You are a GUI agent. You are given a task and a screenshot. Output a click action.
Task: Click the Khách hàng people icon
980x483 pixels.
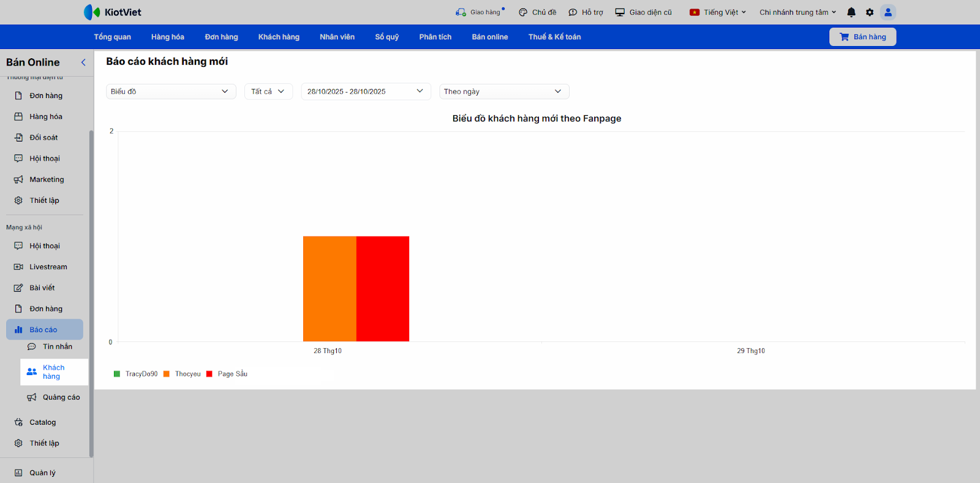(32, 372)
